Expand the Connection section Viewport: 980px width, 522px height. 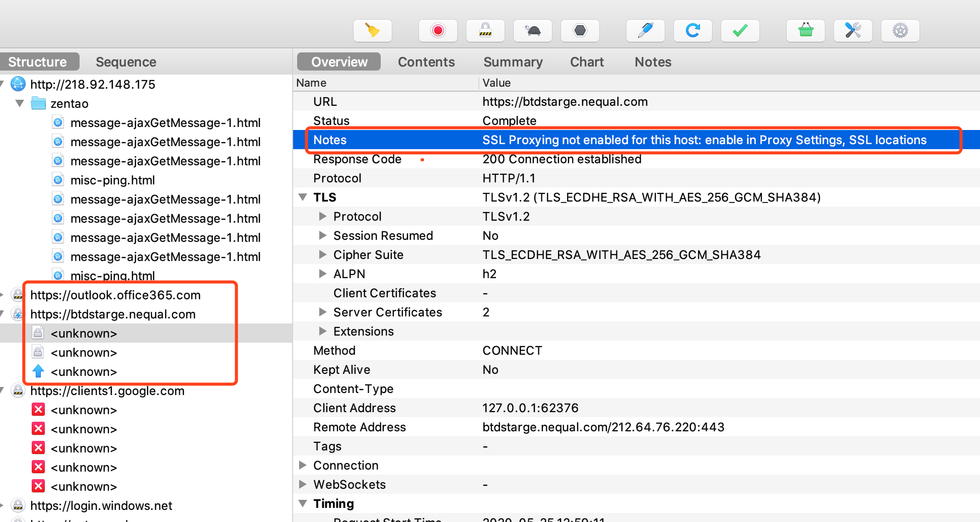(302, 465)
